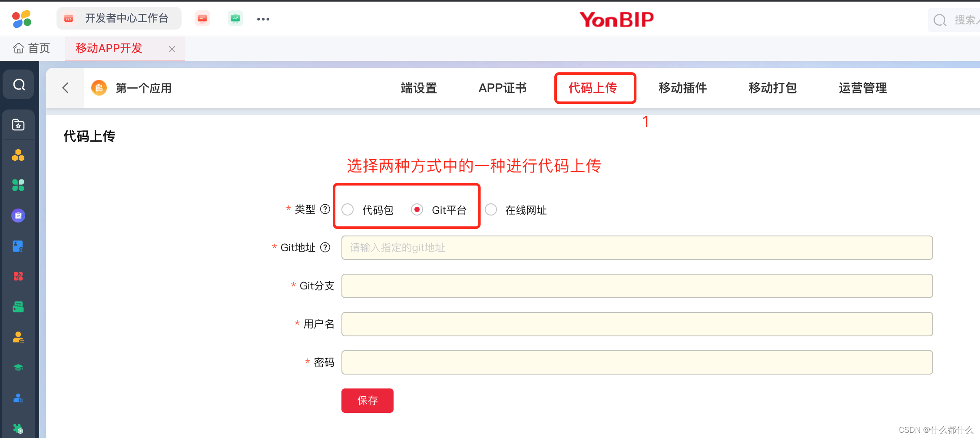The width and height of the screenshot is (980, 438).
Task: Go to the 首页 home tab
Action: pos(32,48)
